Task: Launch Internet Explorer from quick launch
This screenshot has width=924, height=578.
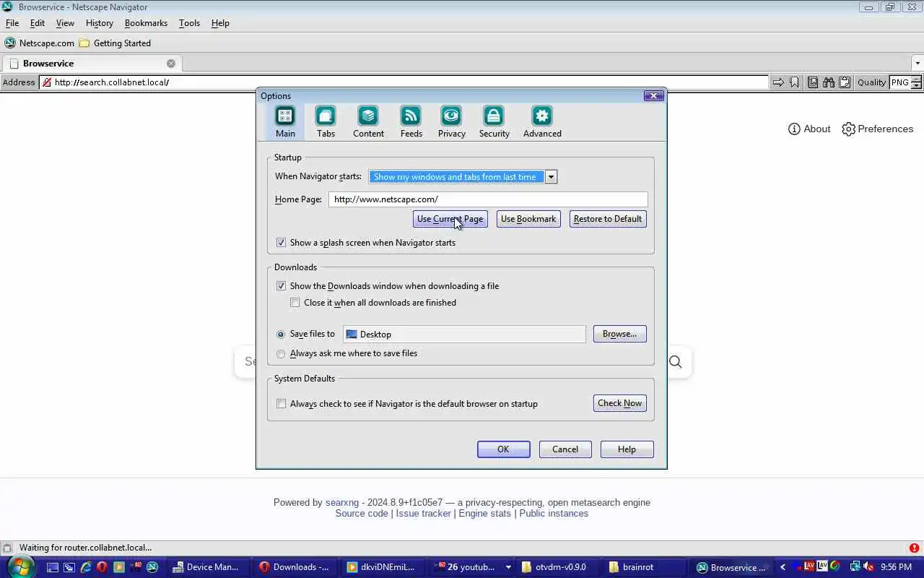Action: point(85,568)
